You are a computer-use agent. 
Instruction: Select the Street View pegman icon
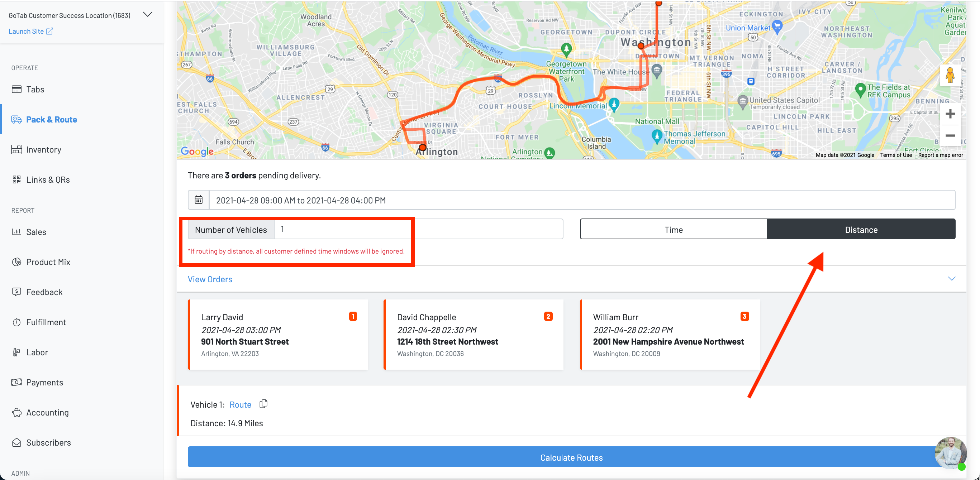tap(950, 75)
